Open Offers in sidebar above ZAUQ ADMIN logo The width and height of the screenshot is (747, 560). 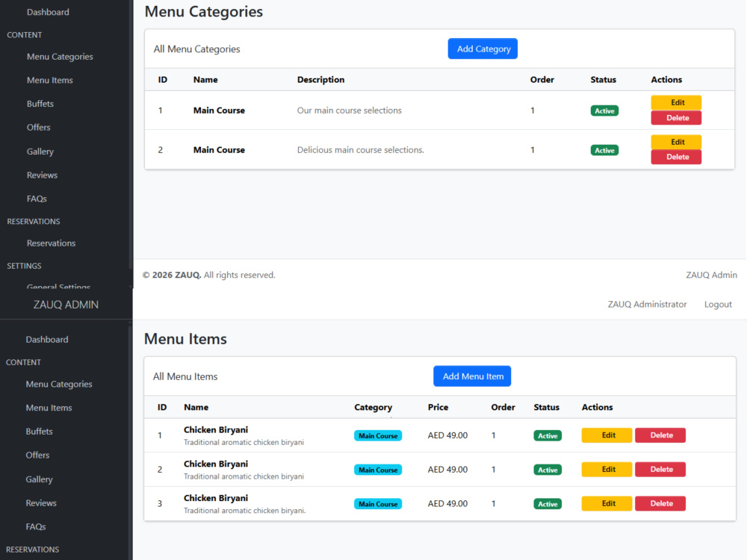pyautogui.click(x=38, y=128)
